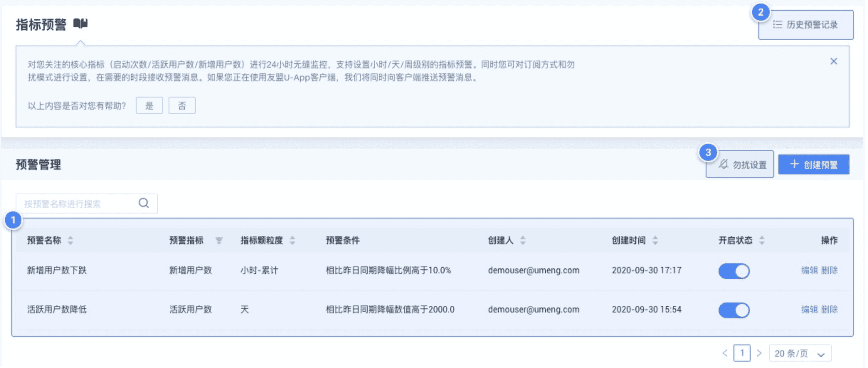Disable the 新增用户数下跌 alert toggle
The height and width of the screenshot is (368, 868).
click(x=734, y=271)
